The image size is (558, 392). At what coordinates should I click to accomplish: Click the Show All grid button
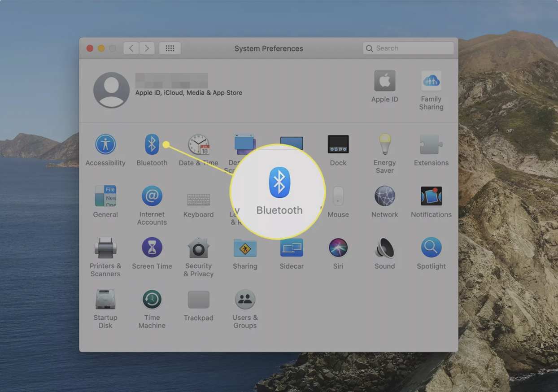click(170, 48)
